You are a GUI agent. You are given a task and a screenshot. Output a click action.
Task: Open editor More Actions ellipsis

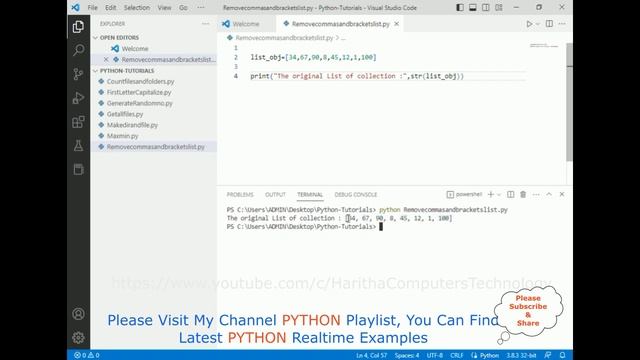click(562, 24)
